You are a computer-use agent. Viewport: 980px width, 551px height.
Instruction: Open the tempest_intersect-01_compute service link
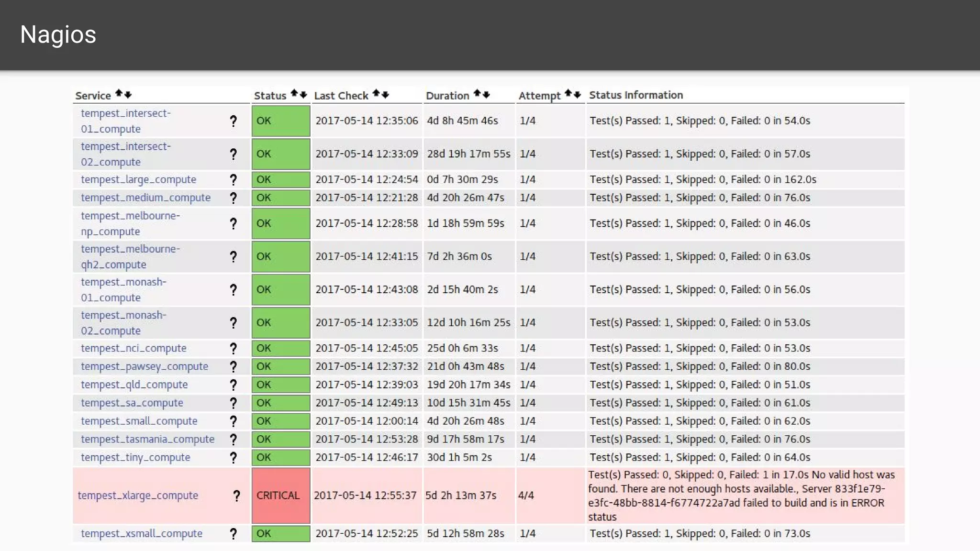(x=126, y=121)
